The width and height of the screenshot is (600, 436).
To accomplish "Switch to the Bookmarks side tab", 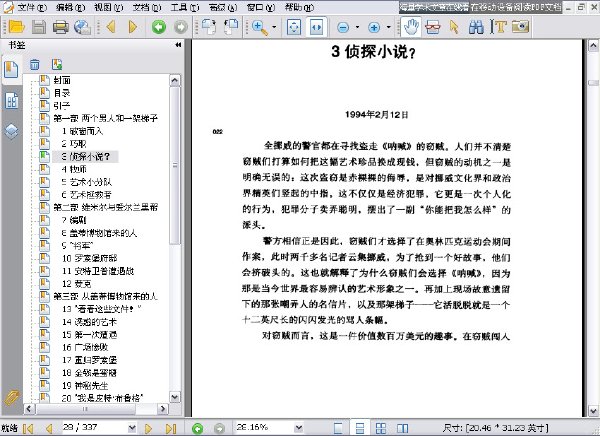I will click(11, 70).
